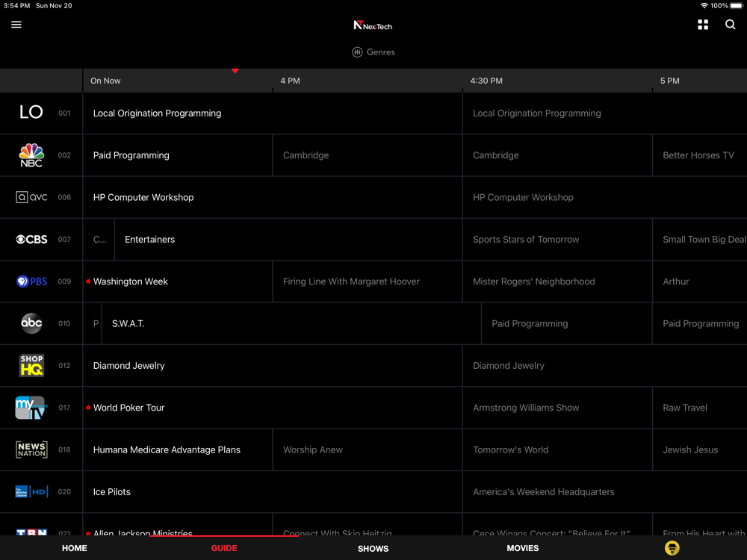This screenshot has height=560, width=747.
Task: Open Tomorrow's World listing
Action: (557, 450)
